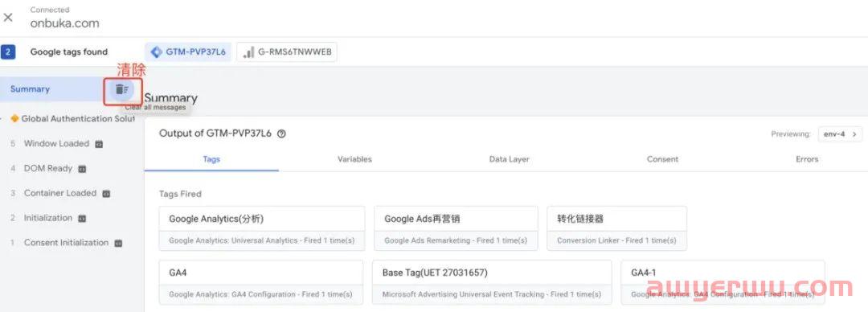Click the orange diamond page icon

pyautogui.click(x=14, y=118)
